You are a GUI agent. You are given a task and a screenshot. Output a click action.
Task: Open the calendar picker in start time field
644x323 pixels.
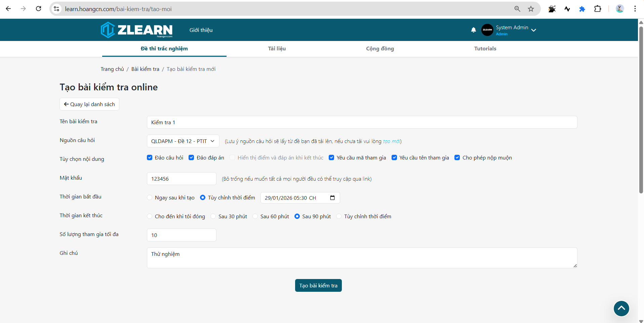point(332,198)
